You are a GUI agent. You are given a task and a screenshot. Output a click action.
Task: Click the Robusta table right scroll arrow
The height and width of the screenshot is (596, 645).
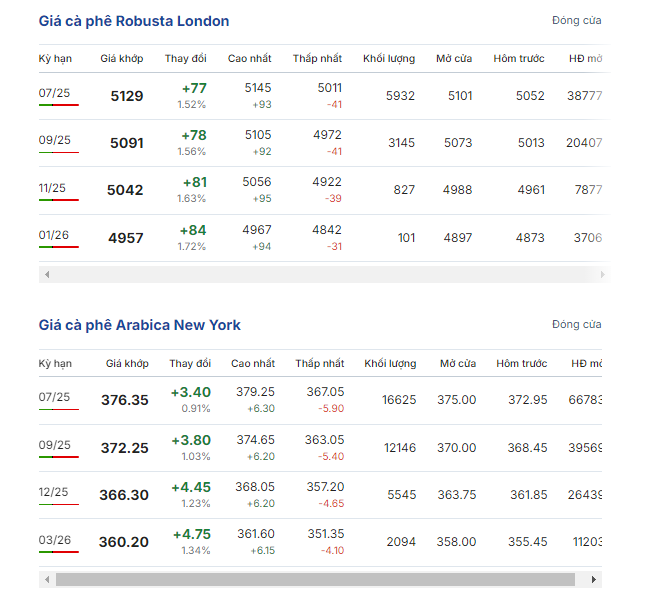coord(603,274)
